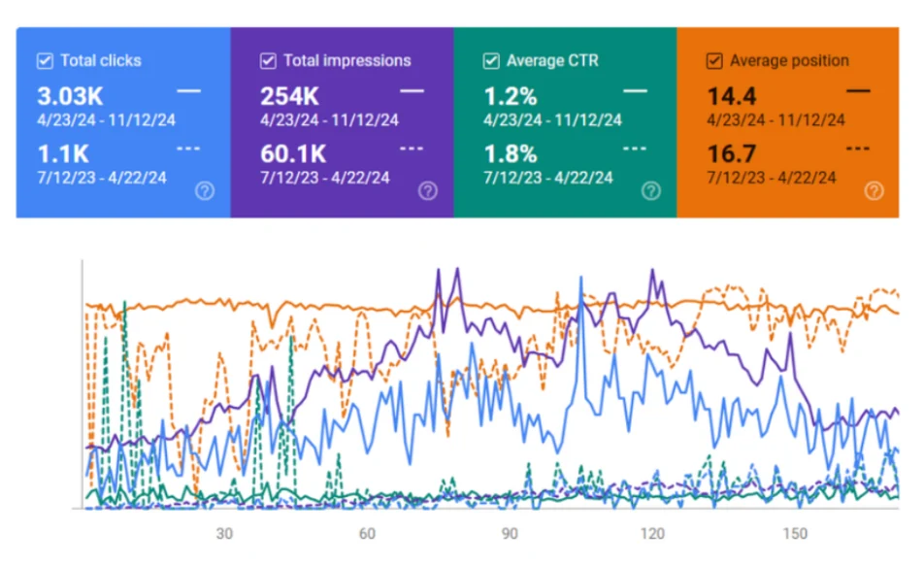
Task: Click the Total clicks label
Action: click(101, 61)
